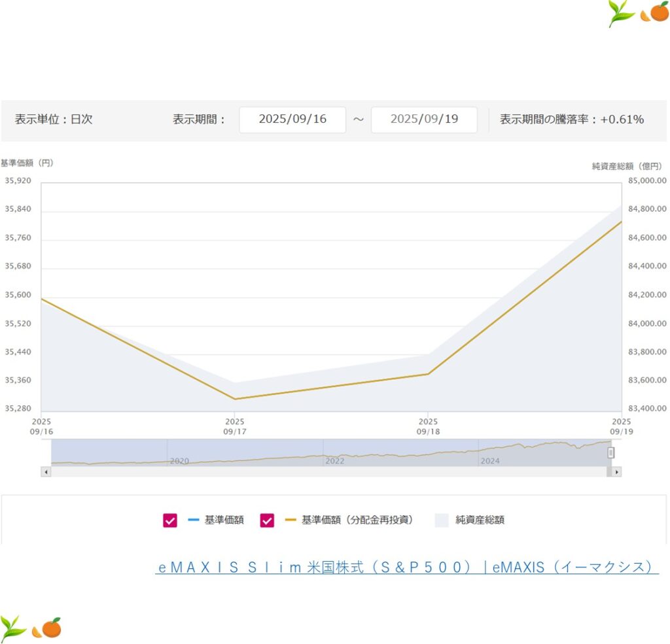Click the 純資産総額 legend label
The image size is (670, 644).
coord(480,520)
